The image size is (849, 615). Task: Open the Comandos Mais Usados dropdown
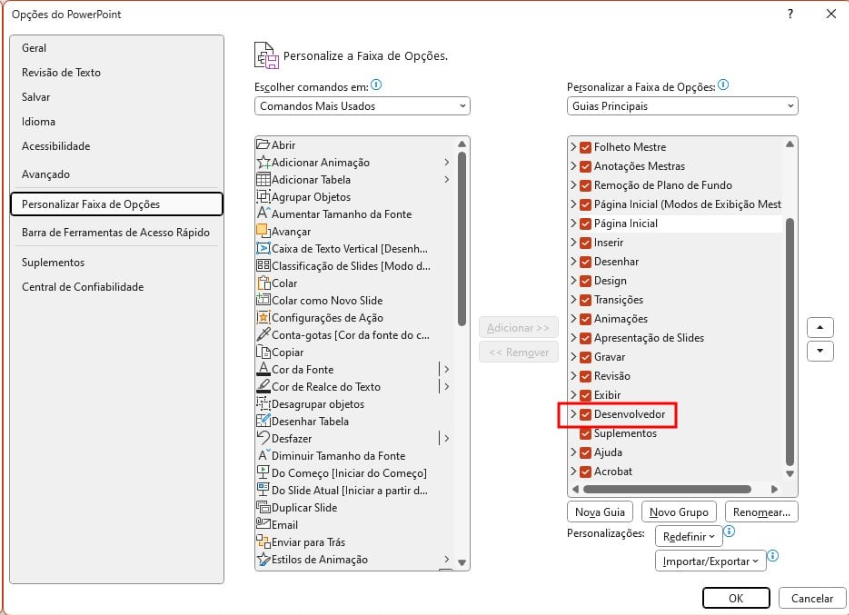coord(362,106)
